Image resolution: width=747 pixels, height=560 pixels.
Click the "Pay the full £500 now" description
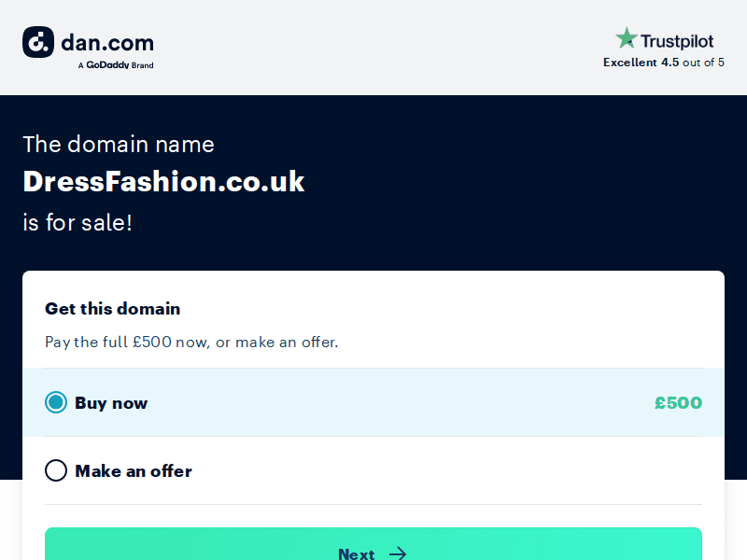click(191, 342)
